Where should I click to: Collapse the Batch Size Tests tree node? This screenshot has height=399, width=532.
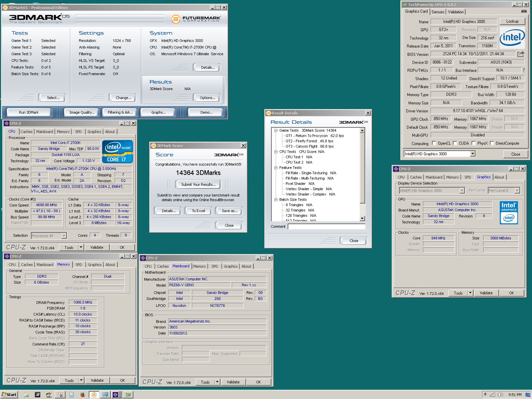tap(276, 199)
